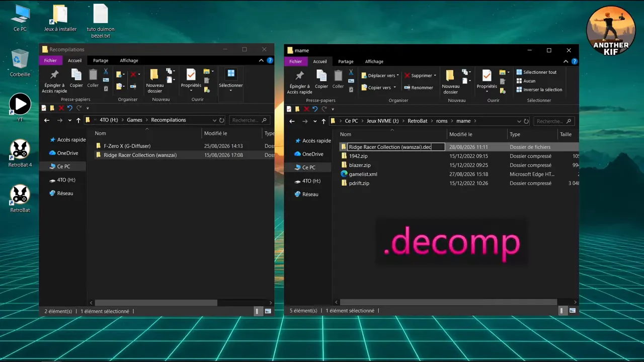Click red X delete icon in Recompilations ribbon
The image size is (644, 362).
coord(134,74)
